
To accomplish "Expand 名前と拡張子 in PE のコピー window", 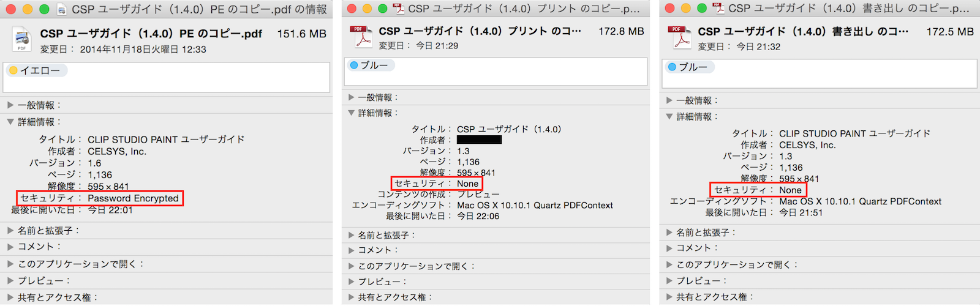I will (10, 231).
